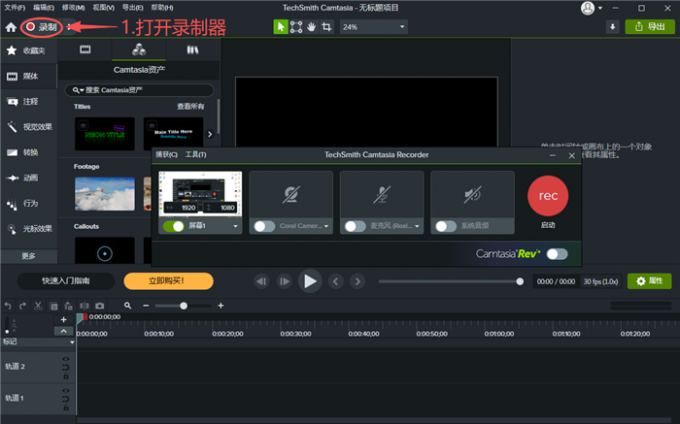Expand the Corel Camera device dropdown
Screen dimensions: 680x424
click(326, 226)
